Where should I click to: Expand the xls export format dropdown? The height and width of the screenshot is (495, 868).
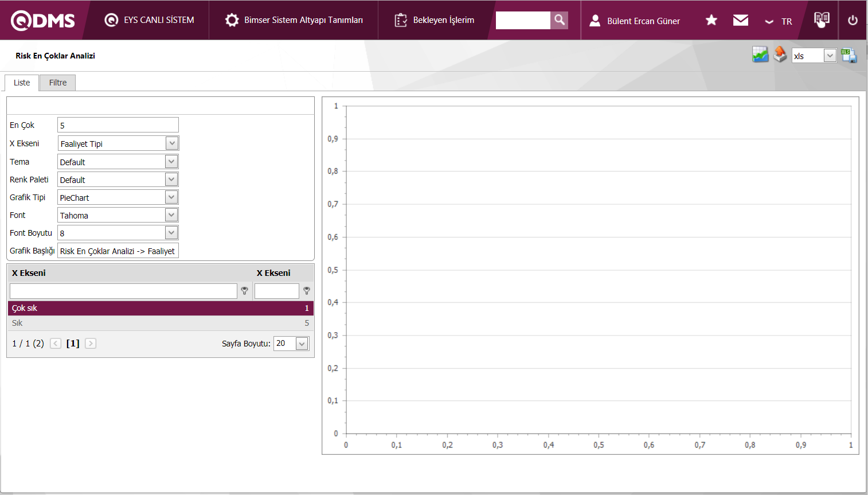tap(830, 56)
